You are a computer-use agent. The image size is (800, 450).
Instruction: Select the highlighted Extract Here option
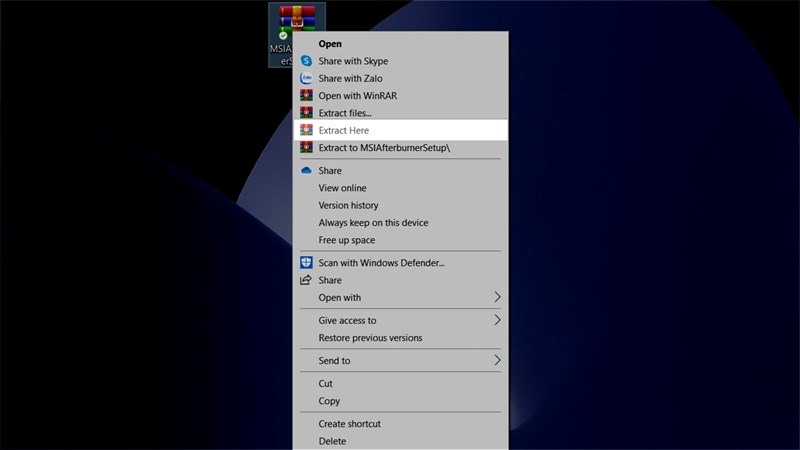[401, 130]
